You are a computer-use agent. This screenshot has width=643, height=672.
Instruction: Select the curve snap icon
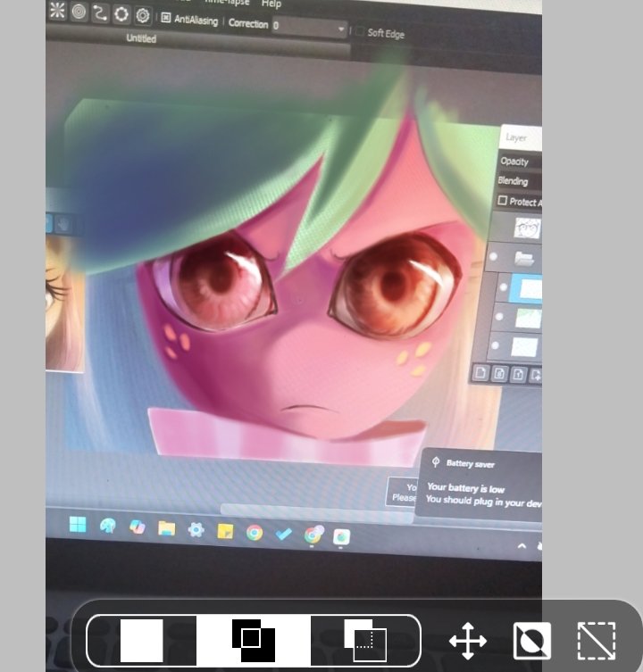(100, 12)
